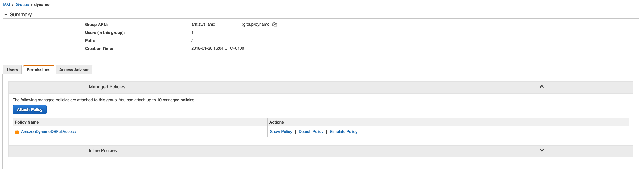Select the Permissions tab

point(39,70)
